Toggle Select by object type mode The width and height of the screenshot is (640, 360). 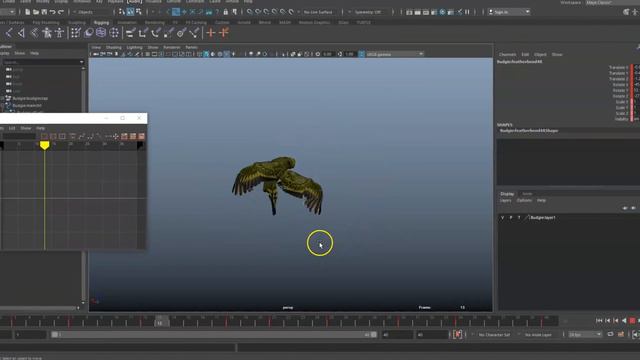coord(130,12)
